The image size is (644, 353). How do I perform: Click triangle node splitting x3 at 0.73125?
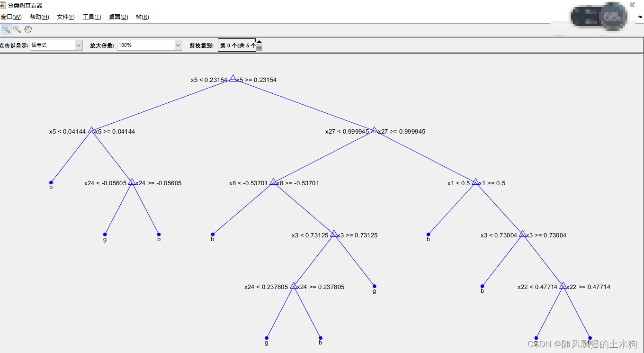334,234
